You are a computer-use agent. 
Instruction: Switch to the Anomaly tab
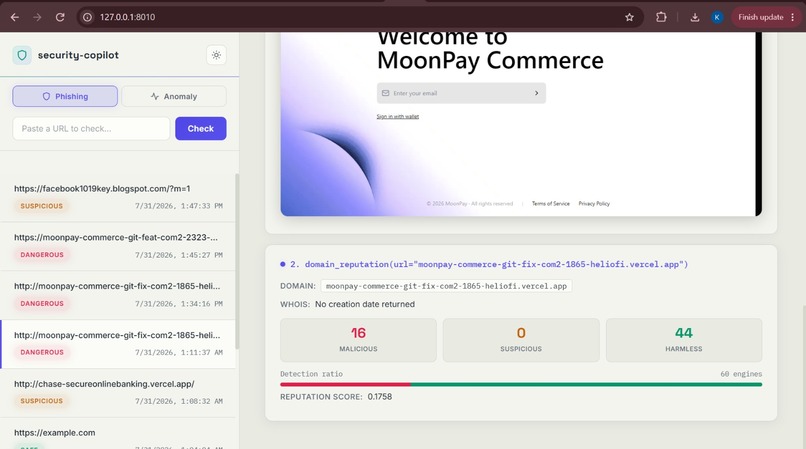pyautogui.click(x=174, y=96)
